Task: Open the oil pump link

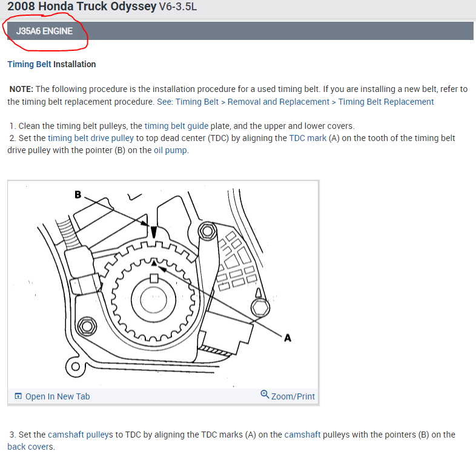Action: [170, 150]
